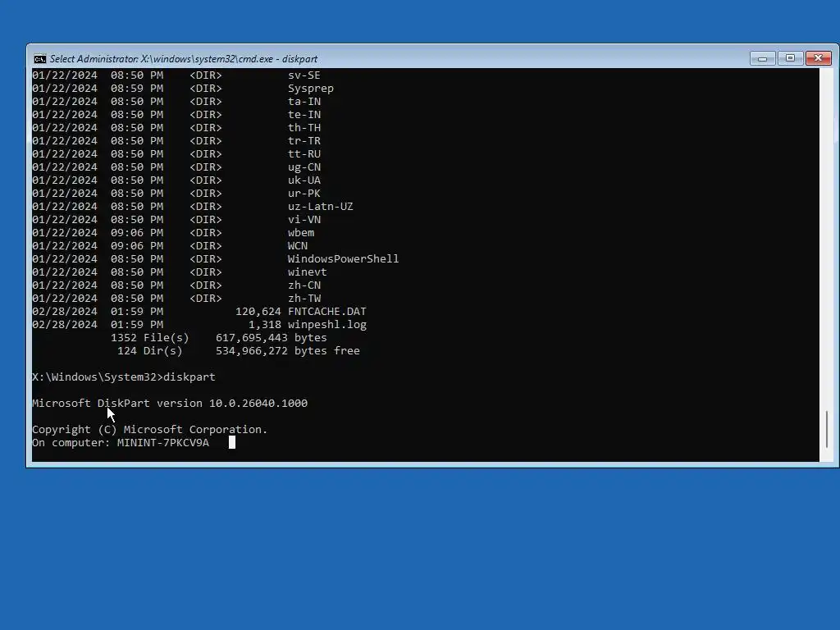
Task: Click the 'ur-PK' directory name
Action: click(x=304, y=194)
